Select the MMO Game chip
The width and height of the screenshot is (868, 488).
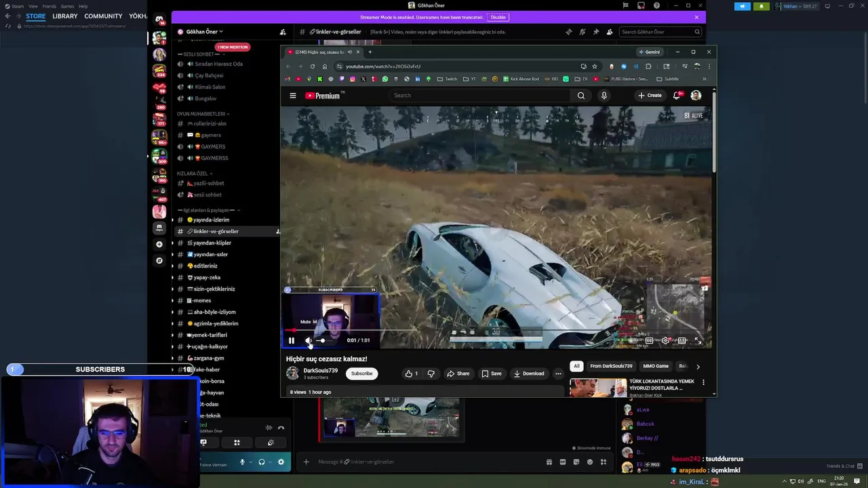pos(656,366)
